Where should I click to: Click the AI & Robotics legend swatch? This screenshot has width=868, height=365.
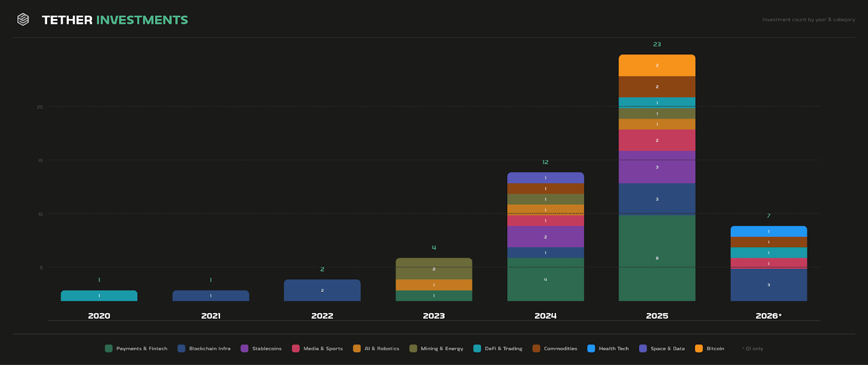tap(357, 348)
